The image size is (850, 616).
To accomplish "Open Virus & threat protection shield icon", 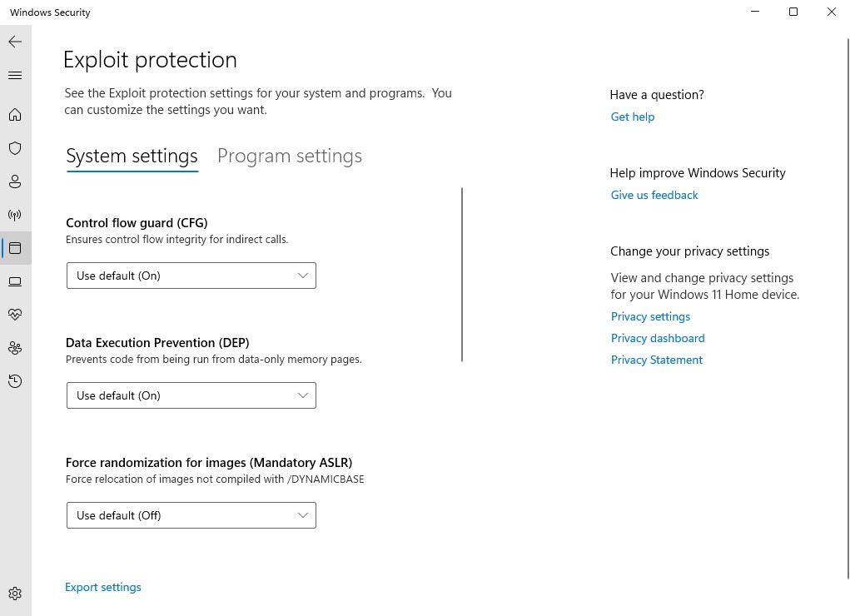I will pos(15,148).
